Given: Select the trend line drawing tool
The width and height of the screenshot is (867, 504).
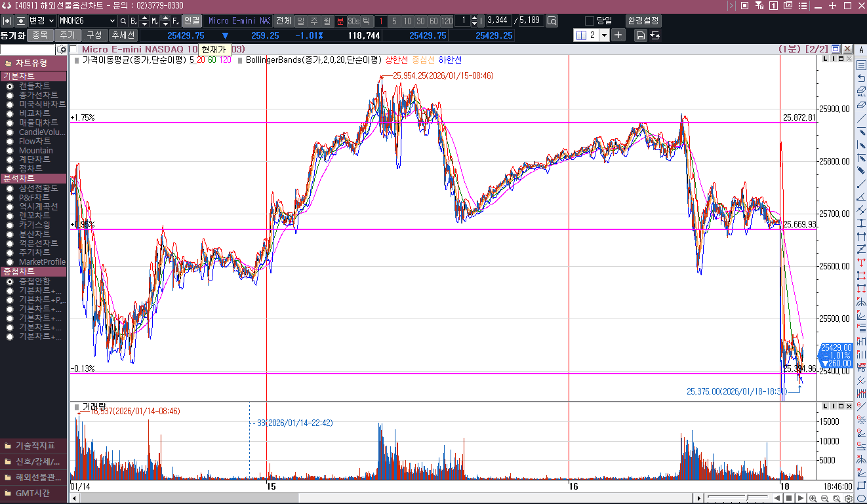Looking at the screenshot, I should (861, 118).
